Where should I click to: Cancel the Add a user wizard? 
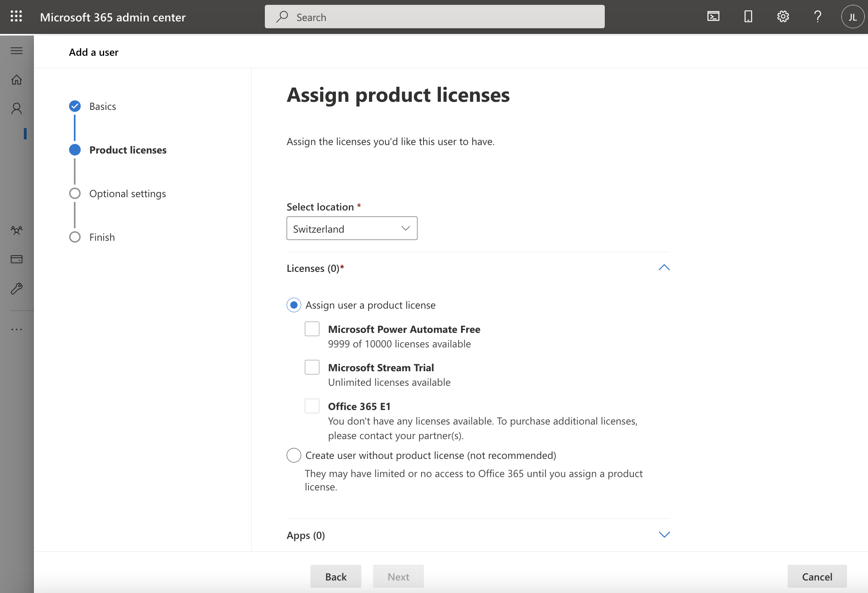tap(817, 576)
